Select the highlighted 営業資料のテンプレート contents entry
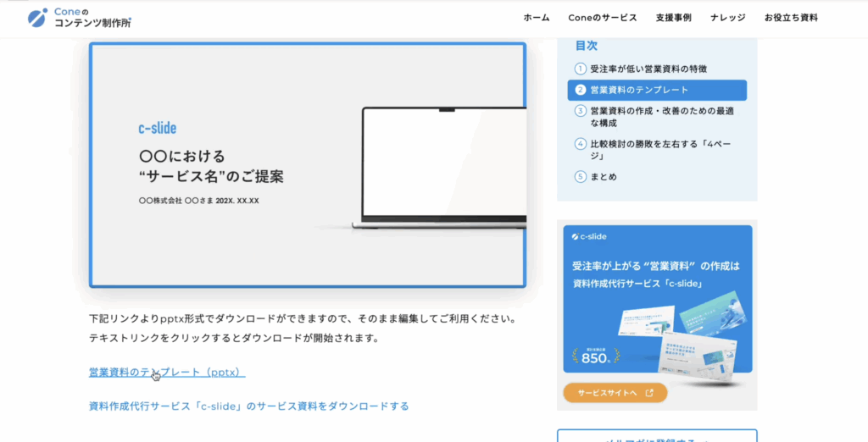Screen dimensions: 868x442 click(657, 90)
